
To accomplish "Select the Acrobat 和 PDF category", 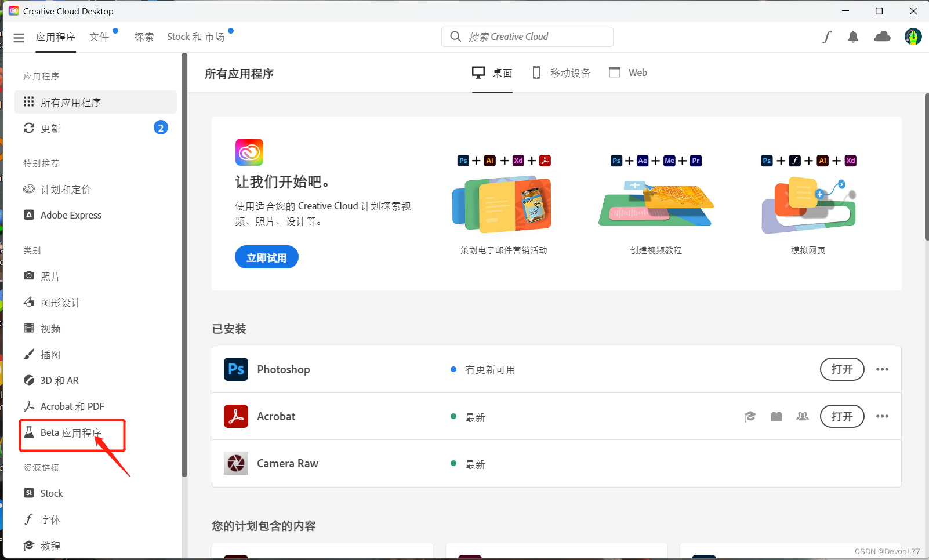I will coord(96,406).
